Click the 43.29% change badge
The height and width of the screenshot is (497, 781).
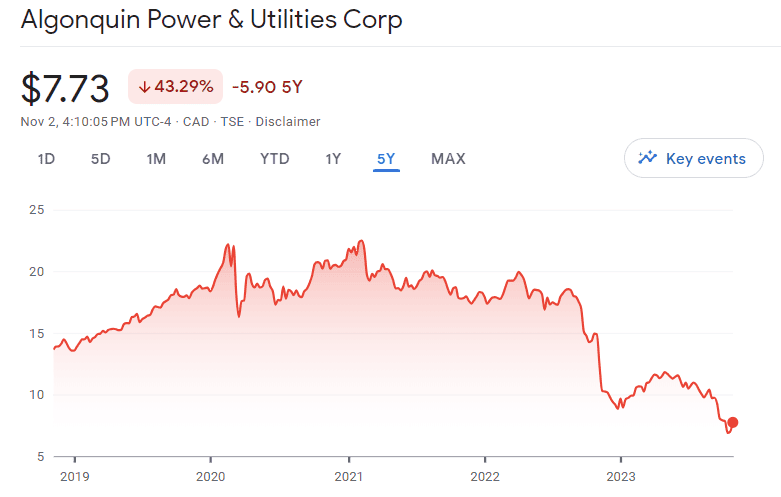tap(175, 87)
